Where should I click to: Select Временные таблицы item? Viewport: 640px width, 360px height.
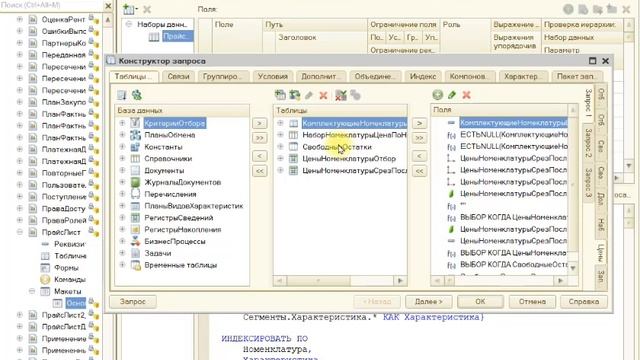tap(180, 265)
